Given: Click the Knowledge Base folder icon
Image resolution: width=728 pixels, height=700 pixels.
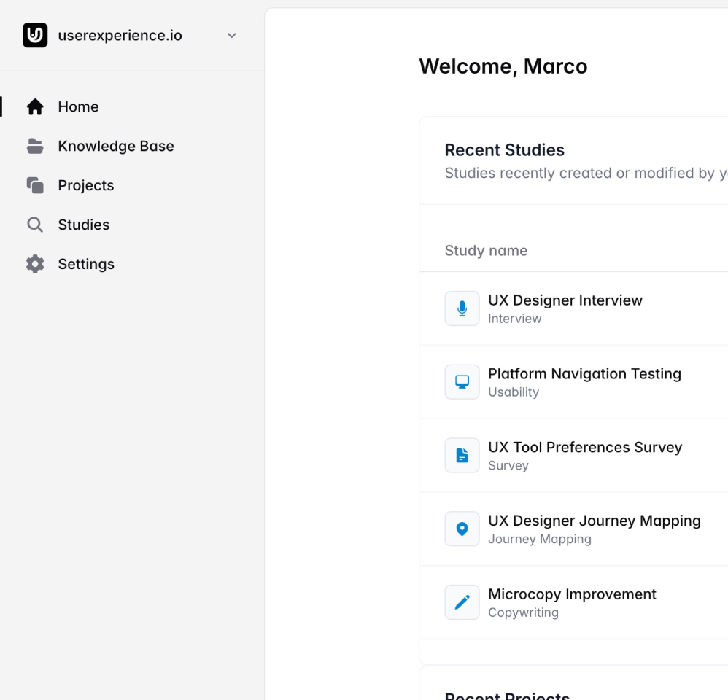Looking at the screenshot, I should pos(35,146).
